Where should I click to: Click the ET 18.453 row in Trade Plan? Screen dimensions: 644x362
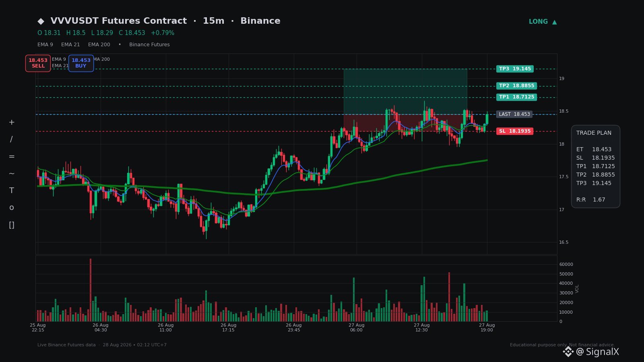(x=594, y=150)
